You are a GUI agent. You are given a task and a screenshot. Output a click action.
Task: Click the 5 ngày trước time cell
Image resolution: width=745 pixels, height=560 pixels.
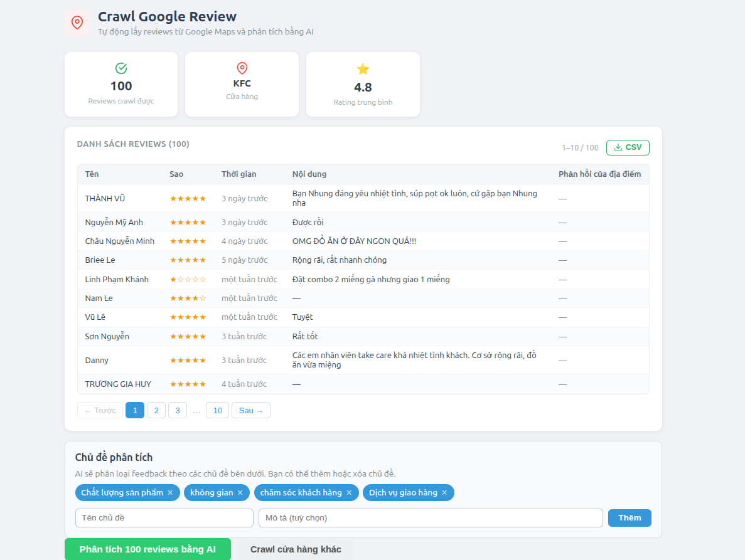[x=244, y=260]
